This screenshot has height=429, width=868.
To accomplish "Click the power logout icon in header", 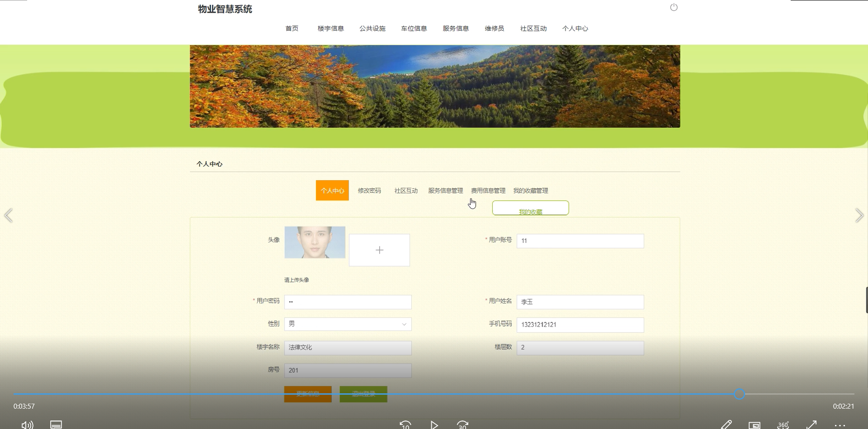I will click(674, 7).
